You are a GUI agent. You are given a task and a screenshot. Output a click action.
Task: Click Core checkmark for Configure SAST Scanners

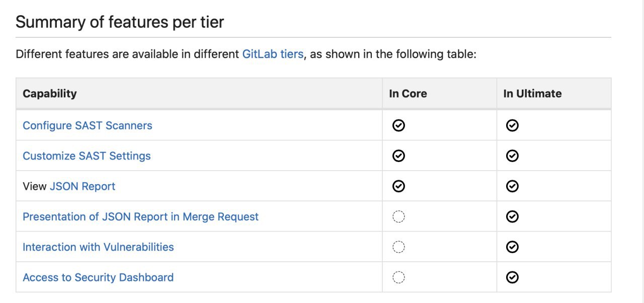click(398, 125)
